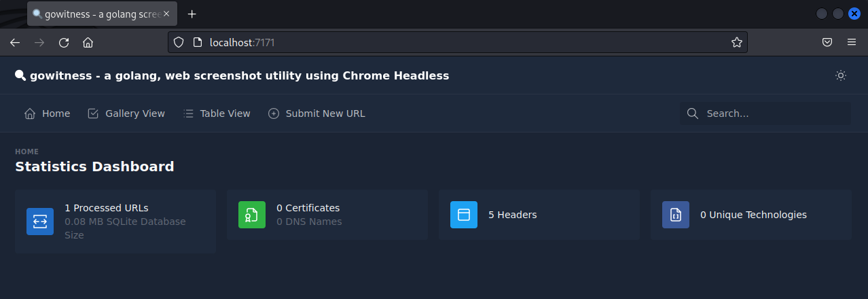
Task: Click the HOME breadcrumb label
Action: (x=27, y=152)
